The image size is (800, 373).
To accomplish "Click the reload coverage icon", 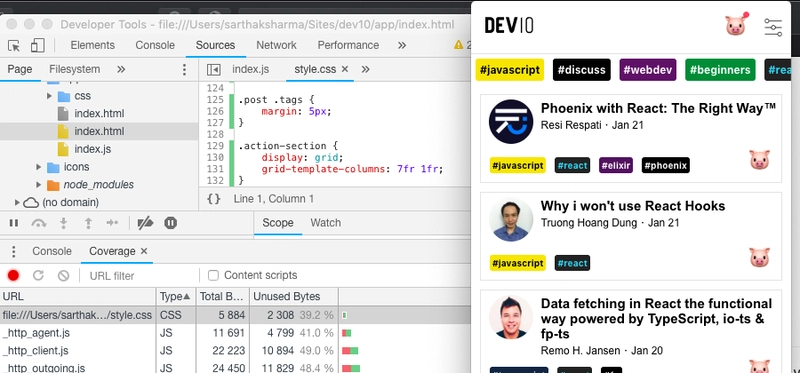I will 38,276.
